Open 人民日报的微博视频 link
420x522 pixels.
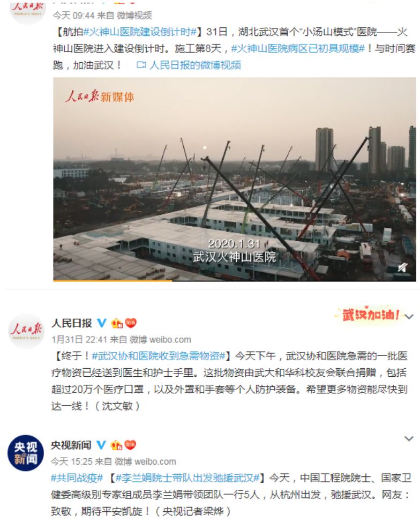[x=195, y=65]
